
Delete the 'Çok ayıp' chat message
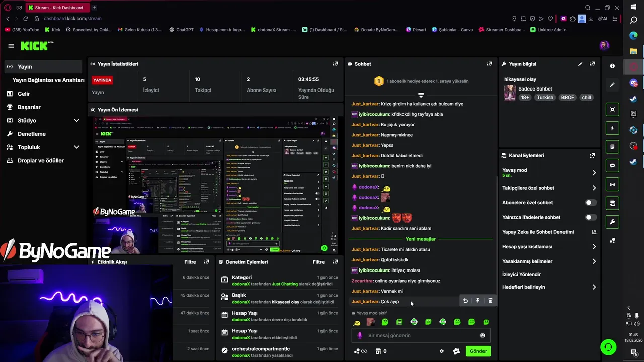tap(491, 301)
